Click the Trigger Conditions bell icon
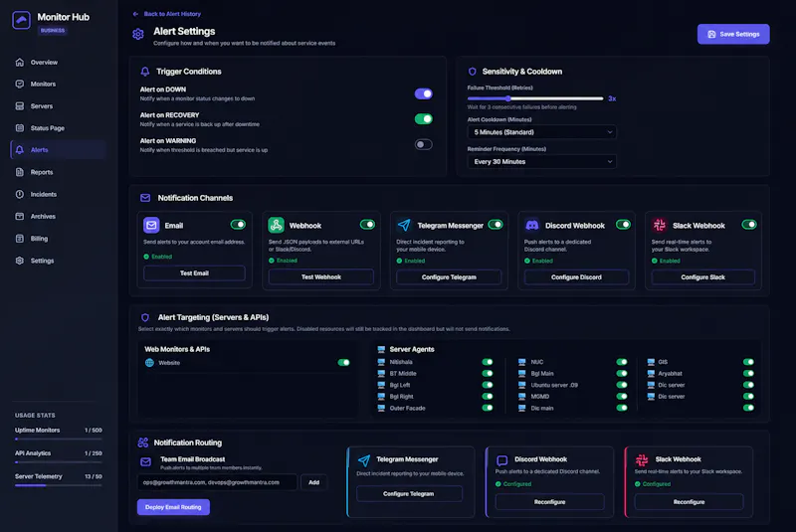This screenshot has height=532, width=796. (145, 72)
